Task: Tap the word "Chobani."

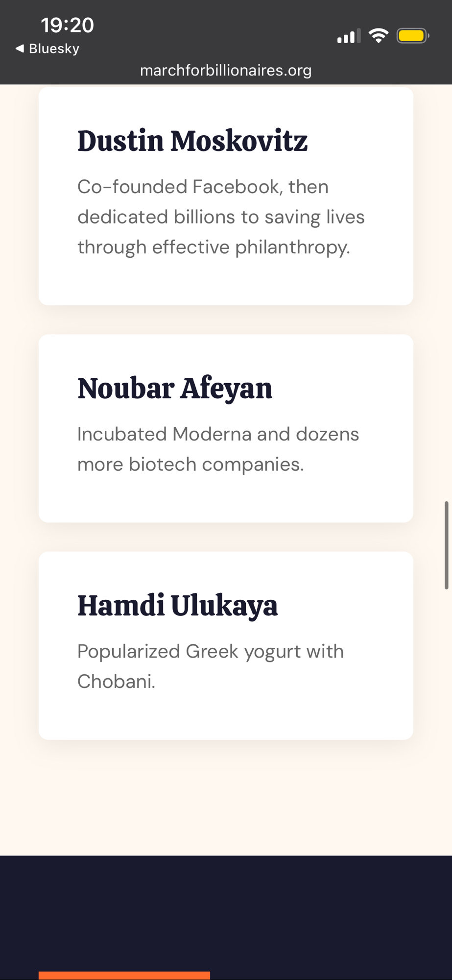Action: 116,682
